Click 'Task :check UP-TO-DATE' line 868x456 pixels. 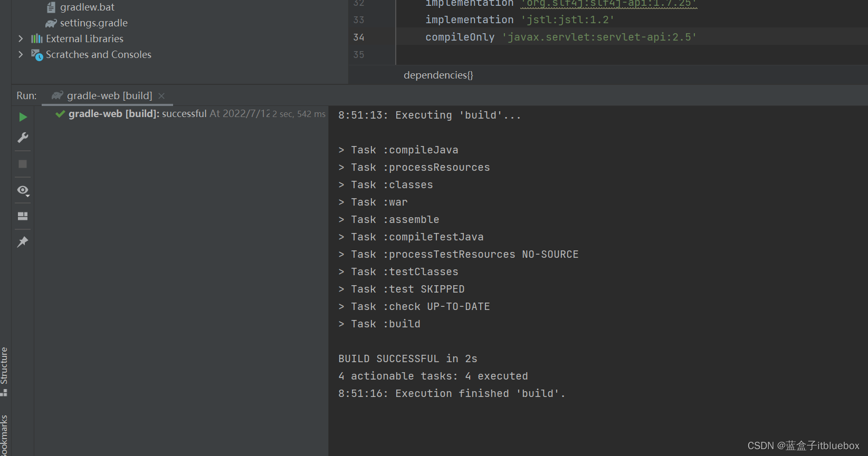(414, 307)
